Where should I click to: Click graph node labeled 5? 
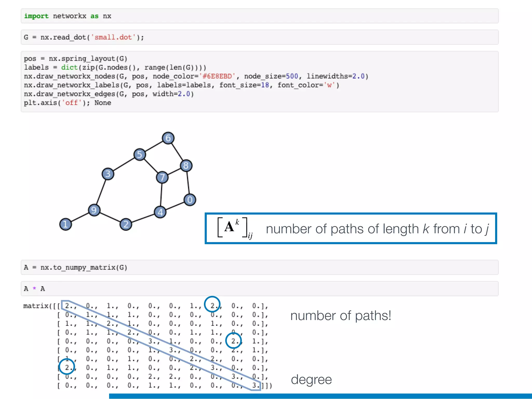click(140, 155)
